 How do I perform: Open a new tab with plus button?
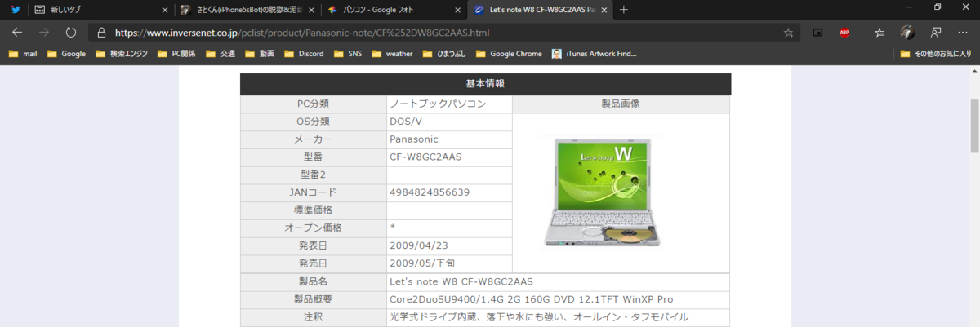[624, 10]
